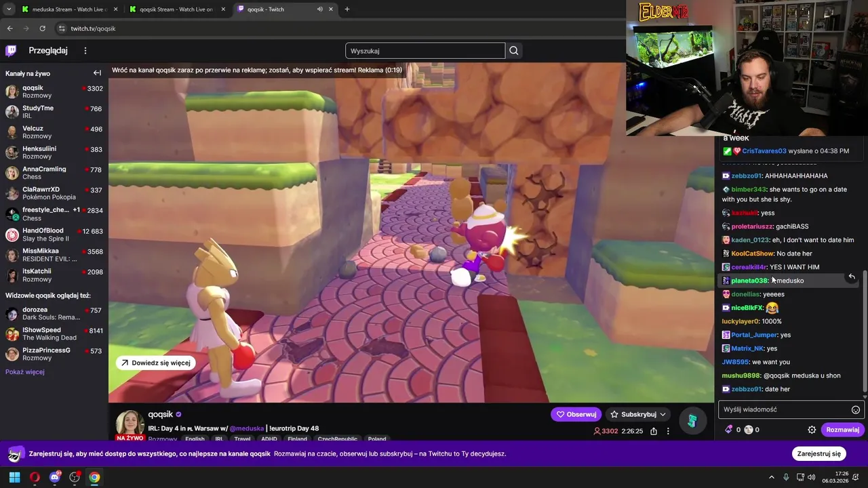Open StudyTme channel in the sidebar
868x488 pixels.
54,112
